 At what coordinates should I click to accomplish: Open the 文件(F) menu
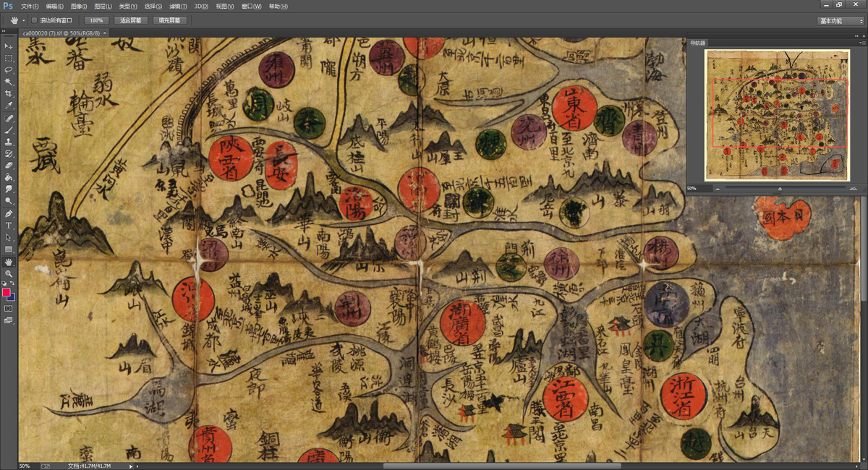coord(29,6)
